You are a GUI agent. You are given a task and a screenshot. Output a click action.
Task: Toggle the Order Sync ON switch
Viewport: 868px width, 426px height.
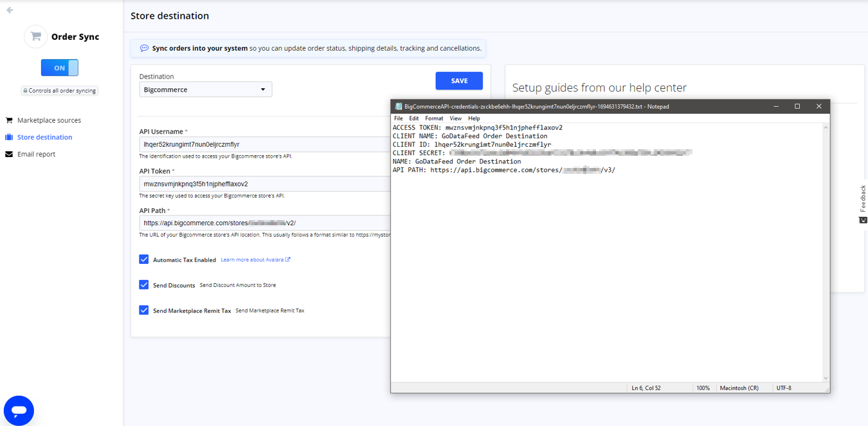60,68
